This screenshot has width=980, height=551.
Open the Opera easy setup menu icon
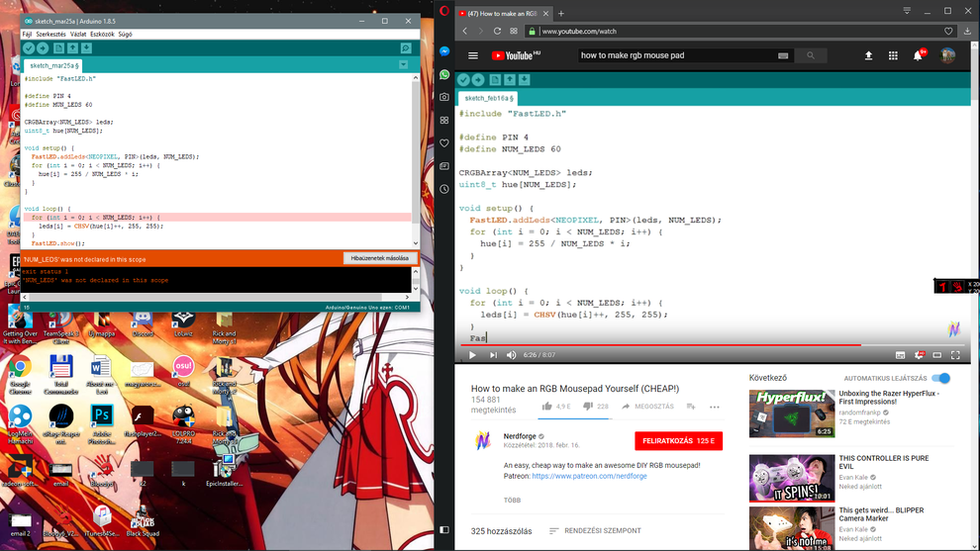point(906,11)
